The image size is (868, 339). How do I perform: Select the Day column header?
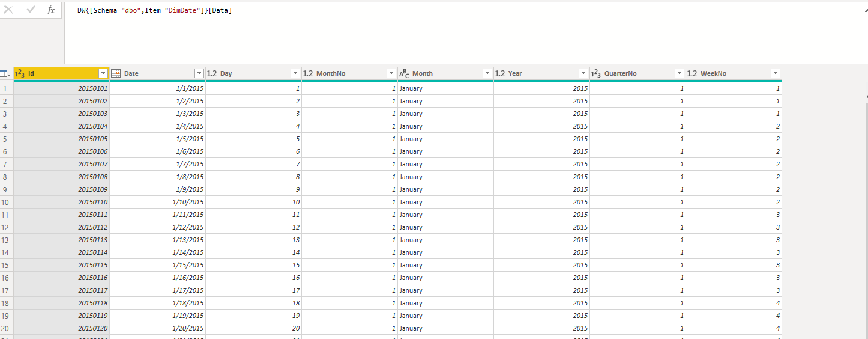tap(253, 73)
